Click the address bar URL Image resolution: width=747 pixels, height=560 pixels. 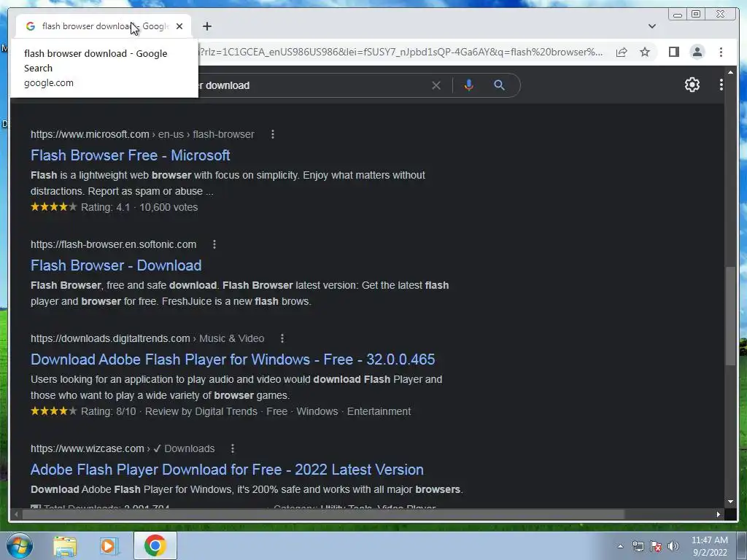400,52
